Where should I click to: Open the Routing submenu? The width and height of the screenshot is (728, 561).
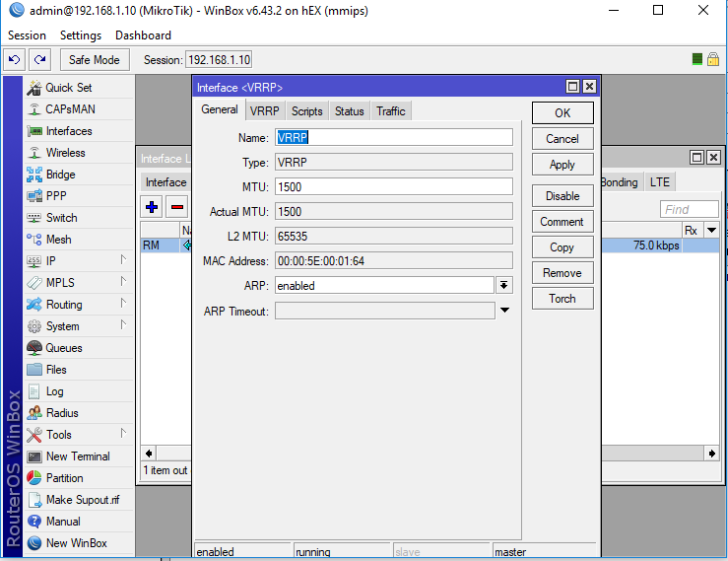pos(78,305)
